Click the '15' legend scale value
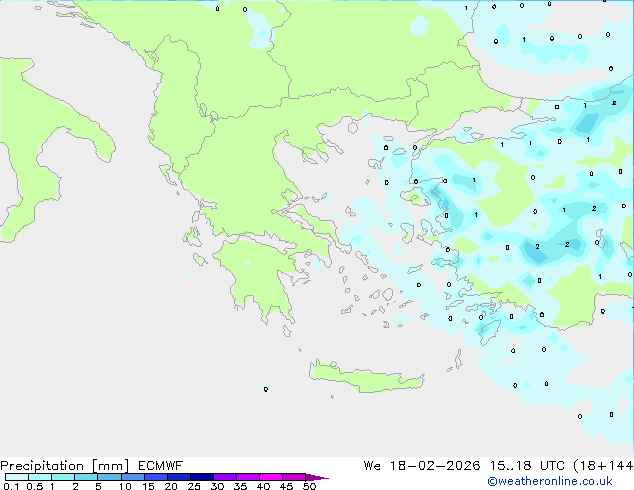This screenshot has height=490, width=634. (x=148, y=486)
